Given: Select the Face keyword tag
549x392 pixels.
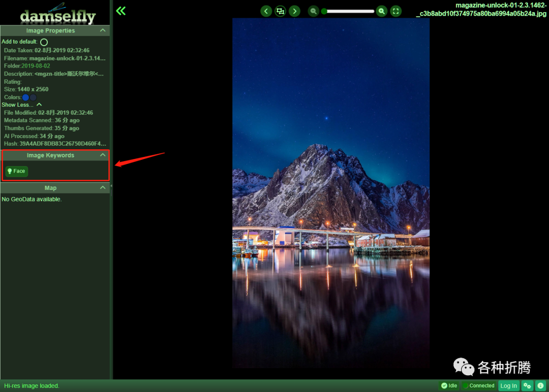Looking at the screenshot, I should pos(16,171).
